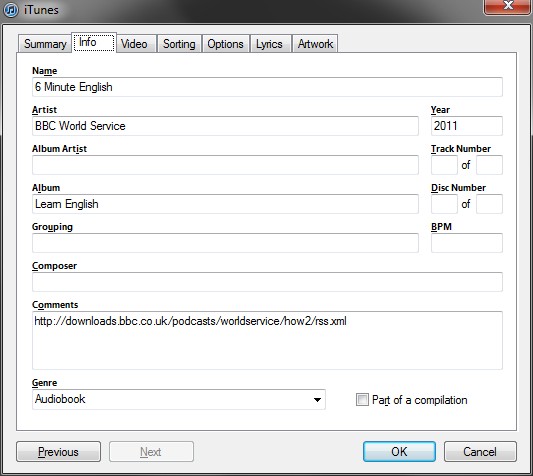This screenshot has width=533, height=476.
Task: Open the Artwork tab
Action: [315, 44]
